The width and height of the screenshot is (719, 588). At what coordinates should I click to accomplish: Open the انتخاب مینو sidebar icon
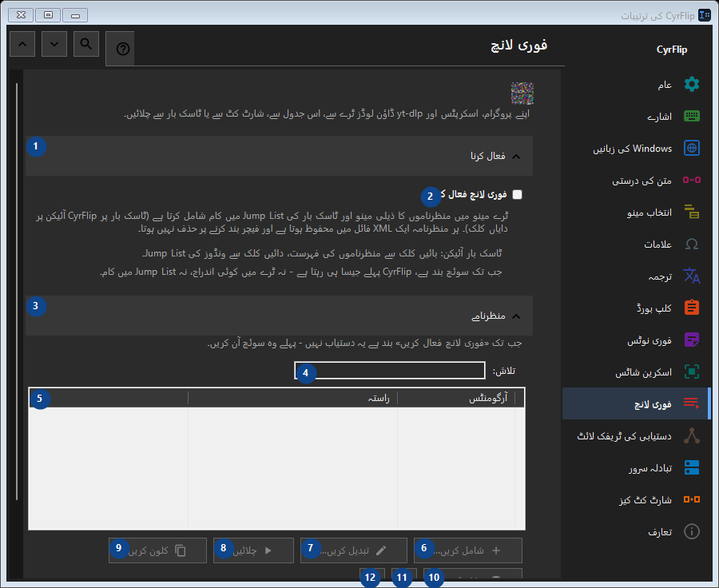pyautogui.click(x=692, y=212)
